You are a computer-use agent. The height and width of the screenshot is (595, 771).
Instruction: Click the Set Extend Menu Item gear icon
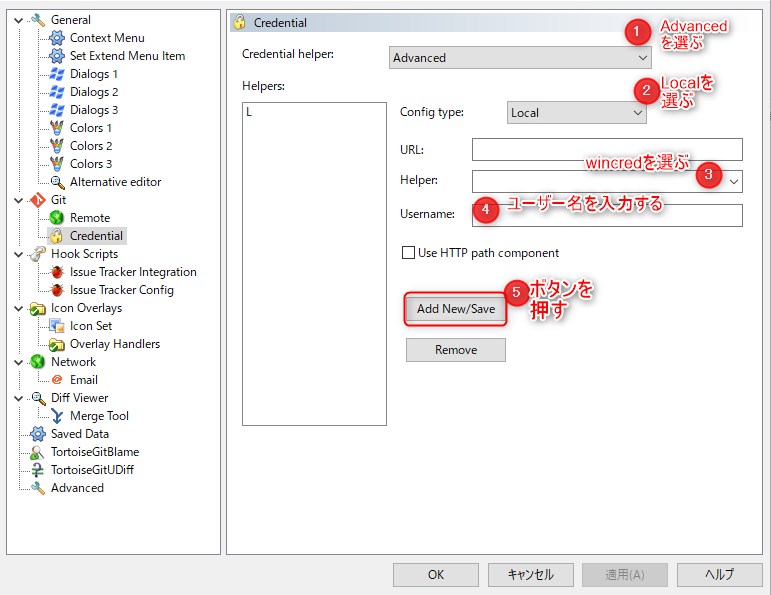pos(57,56)
